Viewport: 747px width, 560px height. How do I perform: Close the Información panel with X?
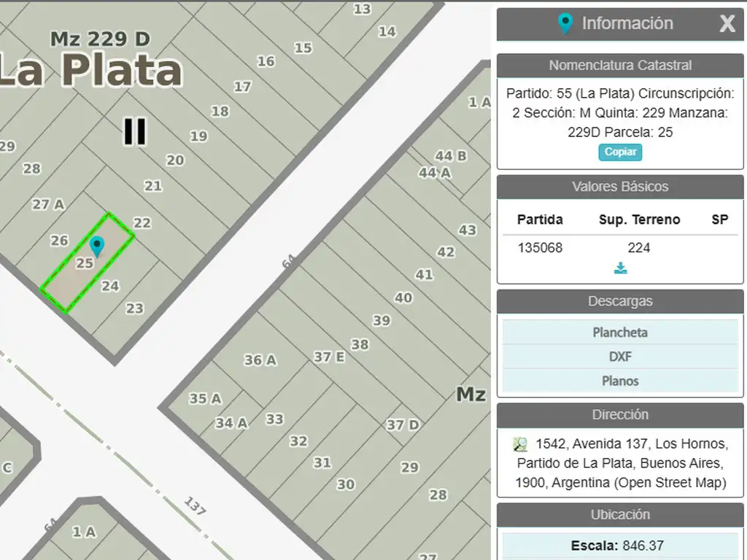tap(727, 24)
